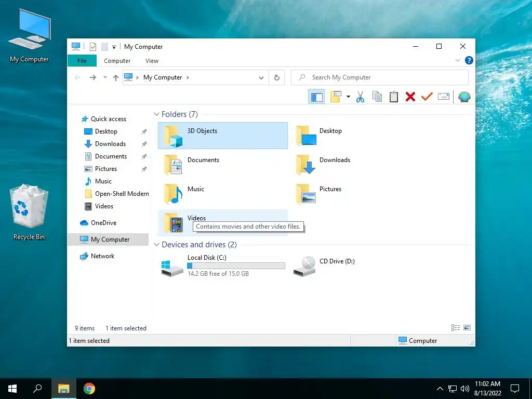Switch to details view layout

[456, 327]
